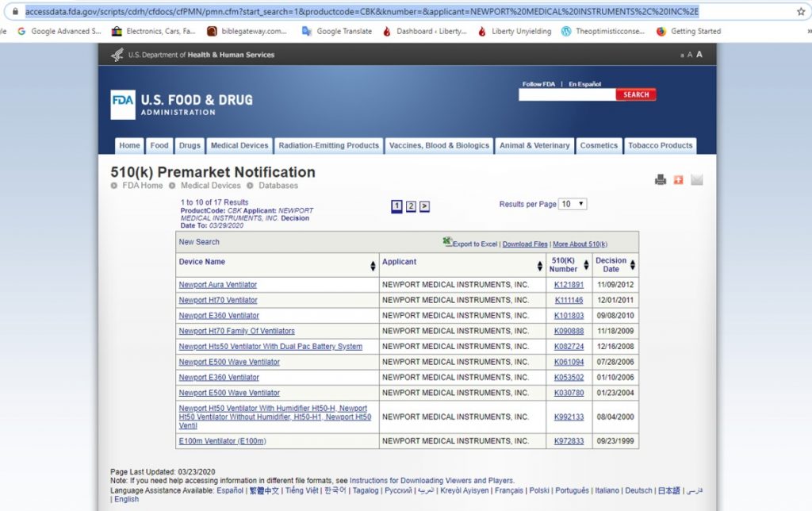Click the Medical Devices breadcrumb
Image resolution: width=812 pixels, height=511 pixels.
211,186
